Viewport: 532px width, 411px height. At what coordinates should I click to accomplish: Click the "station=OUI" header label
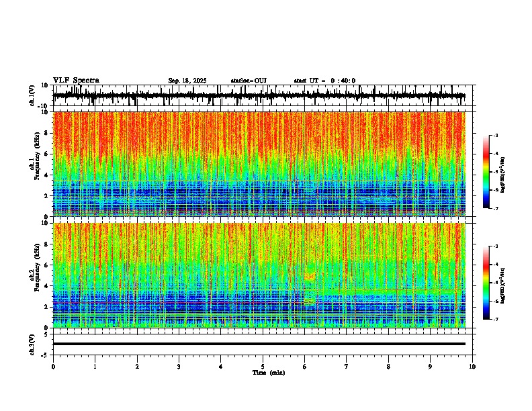(x=249, y=81)
